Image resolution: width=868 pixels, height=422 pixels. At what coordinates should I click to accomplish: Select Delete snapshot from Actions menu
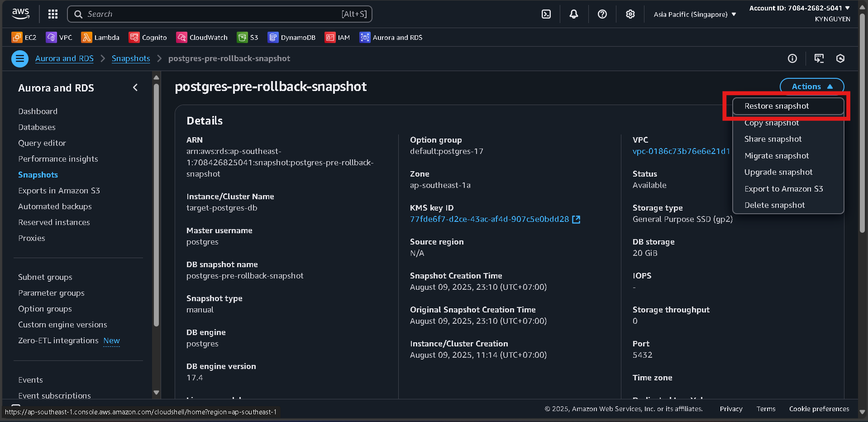[x=774, y=205]
